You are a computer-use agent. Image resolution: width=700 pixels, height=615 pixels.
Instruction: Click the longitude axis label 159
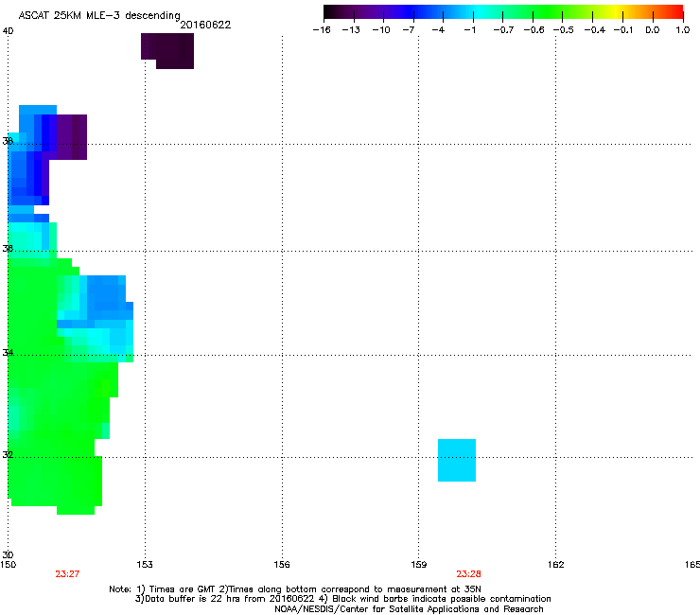point(418,565)
